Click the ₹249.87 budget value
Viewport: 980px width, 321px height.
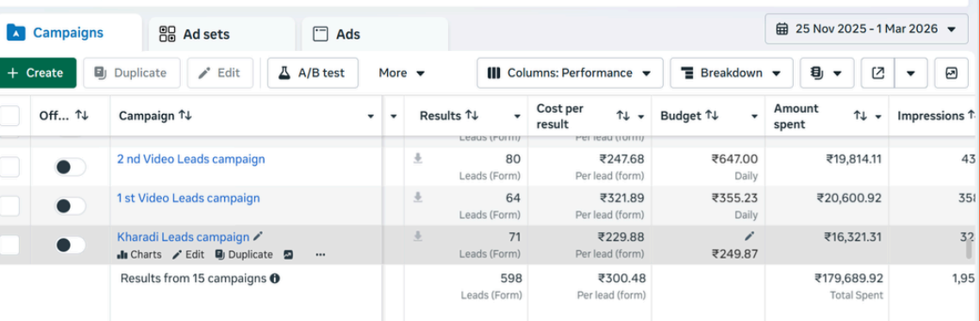pyautogui.click(x=734, y=254)
